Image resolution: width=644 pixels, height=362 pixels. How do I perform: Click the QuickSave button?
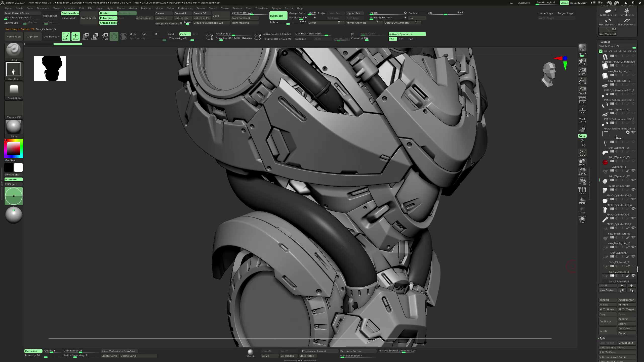(524, 3)
